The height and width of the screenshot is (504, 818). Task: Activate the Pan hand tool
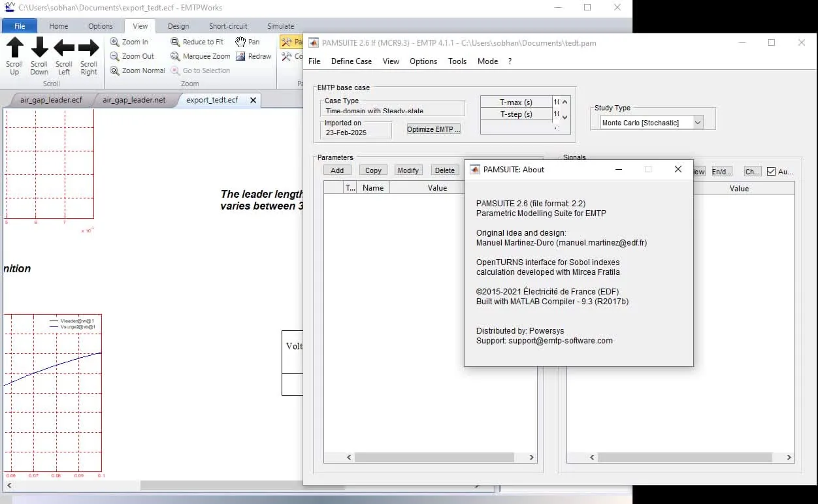point(247,42)
